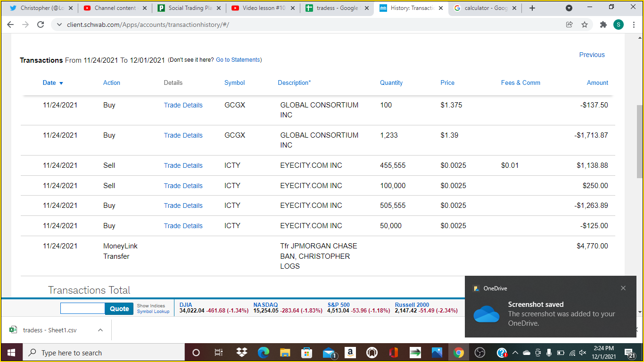The width and height of the screenshot is (644, 362).
Task: Sort by Fees & Comm column header
Action: click(x=520, y=82)
